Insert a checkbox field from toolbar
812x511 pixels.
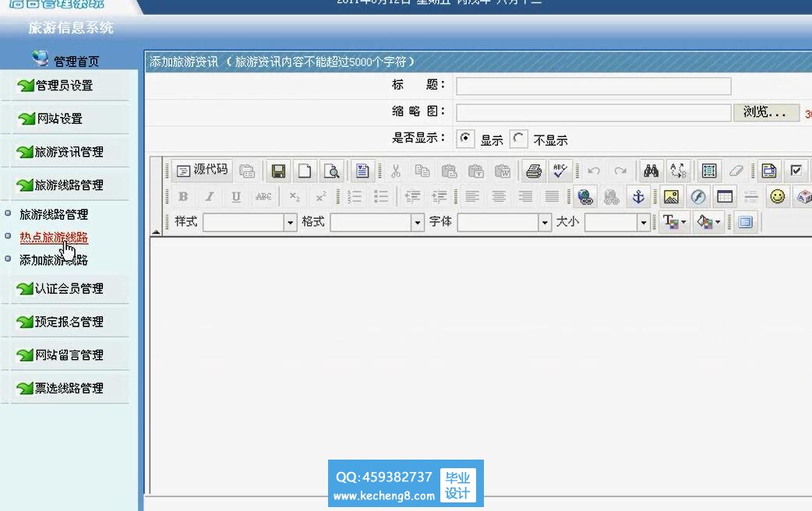point(796,171)
